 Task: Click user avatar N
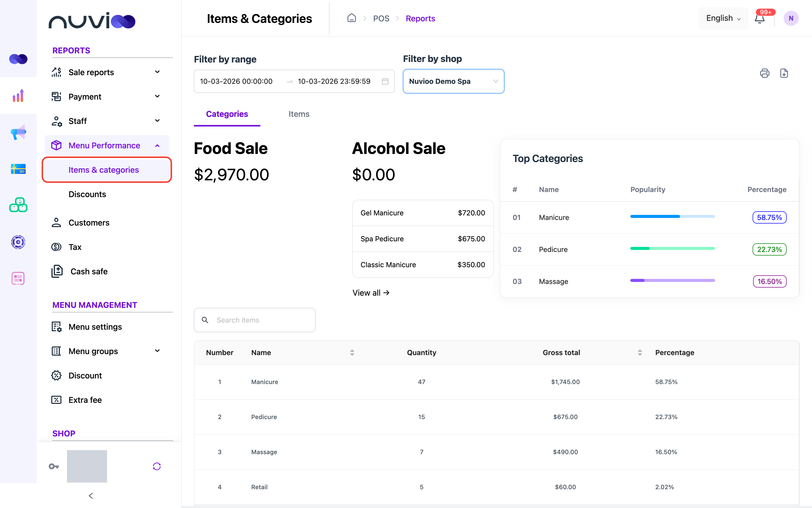[791, 19]
